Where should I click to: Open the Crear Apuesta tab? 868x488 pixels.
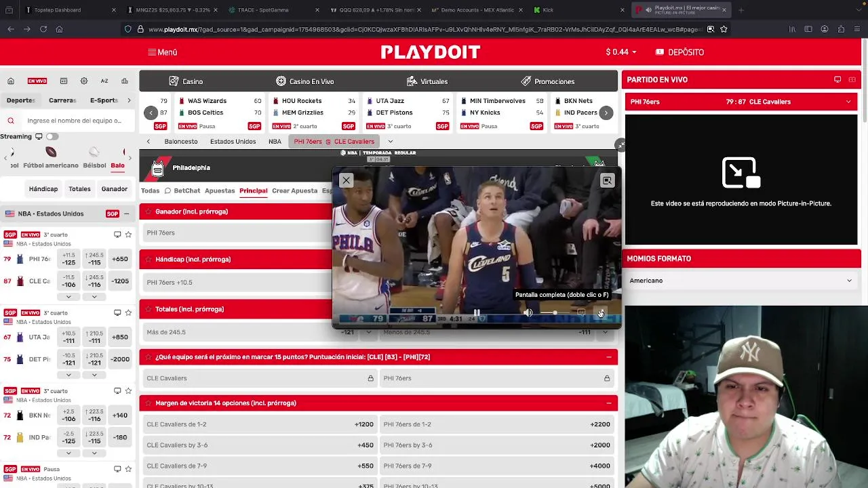(x=294, y=190)
